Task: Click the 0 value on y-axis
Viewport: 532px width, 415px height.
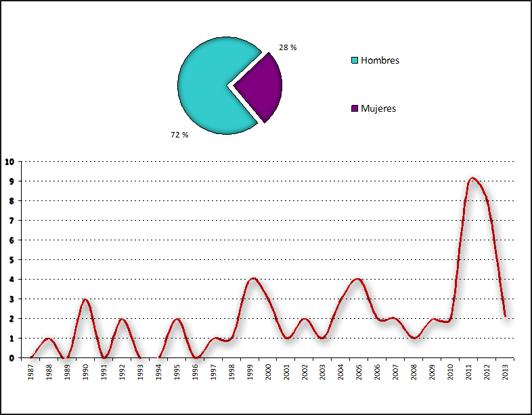Action: [12, 358]
